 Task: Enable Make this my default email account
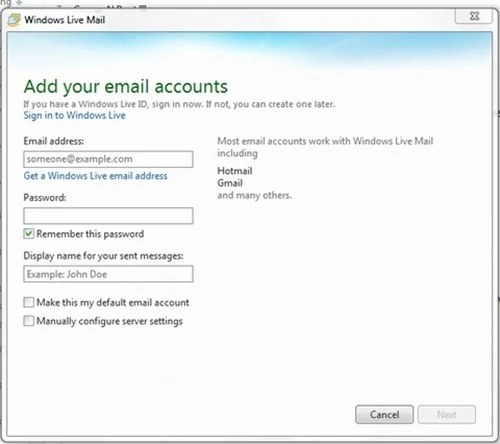[29, 302]
